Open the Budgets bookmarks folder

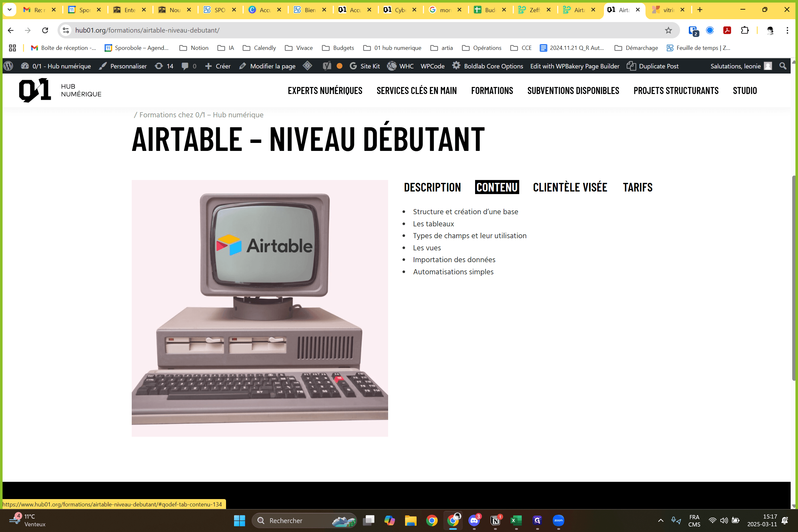click(x=338, y=48)
